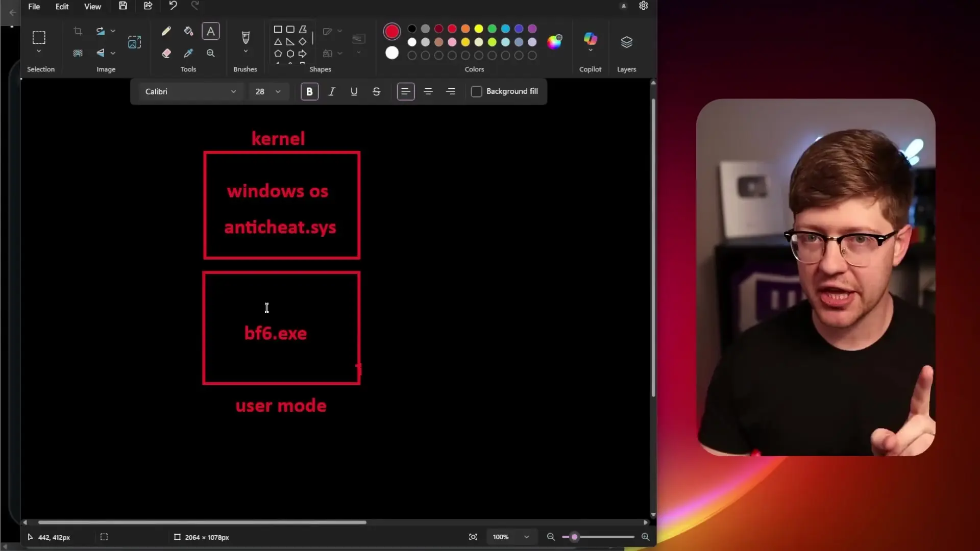Expand the Selection options chevron
Screen dimensions: 980x551
pos(39,52)
